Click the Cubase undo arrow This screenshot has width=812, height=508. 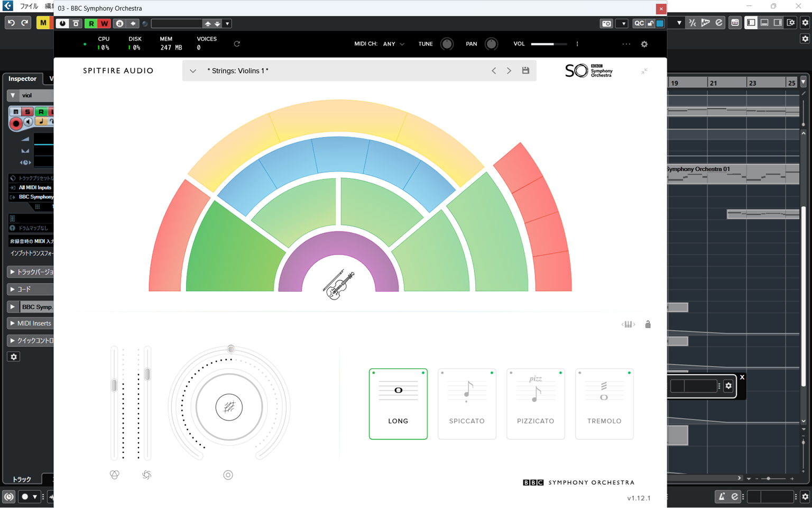tap(11, 23)
